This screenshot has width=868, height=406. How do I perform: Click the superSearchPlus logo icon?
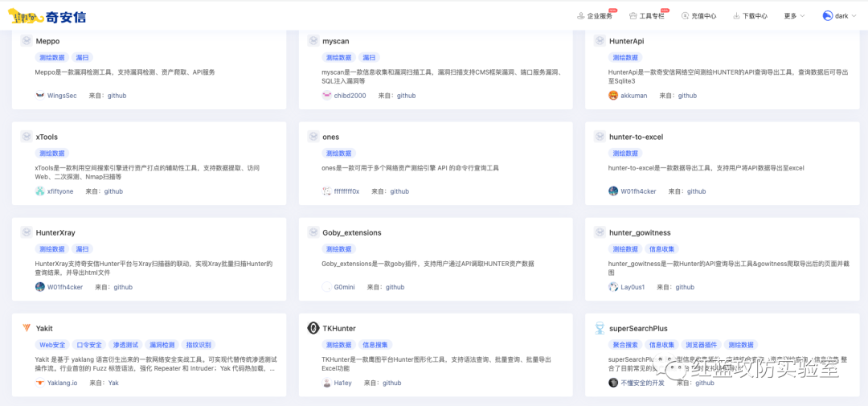tap(600, 328)
